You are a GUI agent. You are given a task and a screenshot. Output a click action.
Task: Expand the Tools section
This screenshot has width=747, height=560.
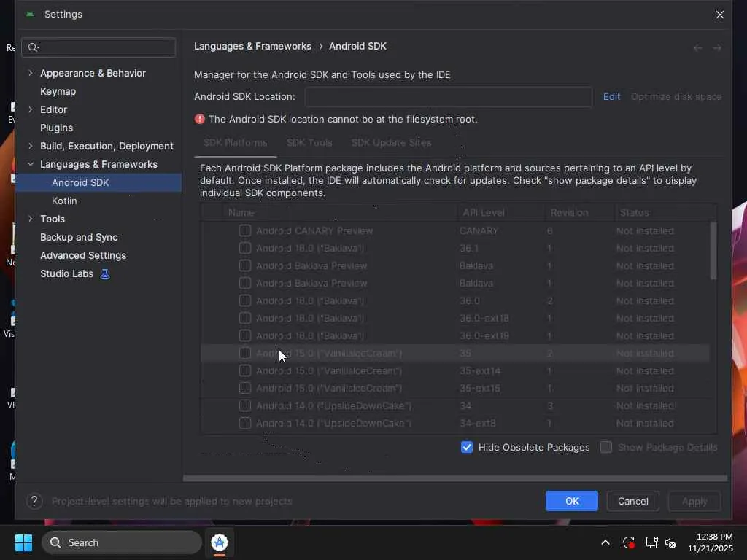[x=31, y=219]
